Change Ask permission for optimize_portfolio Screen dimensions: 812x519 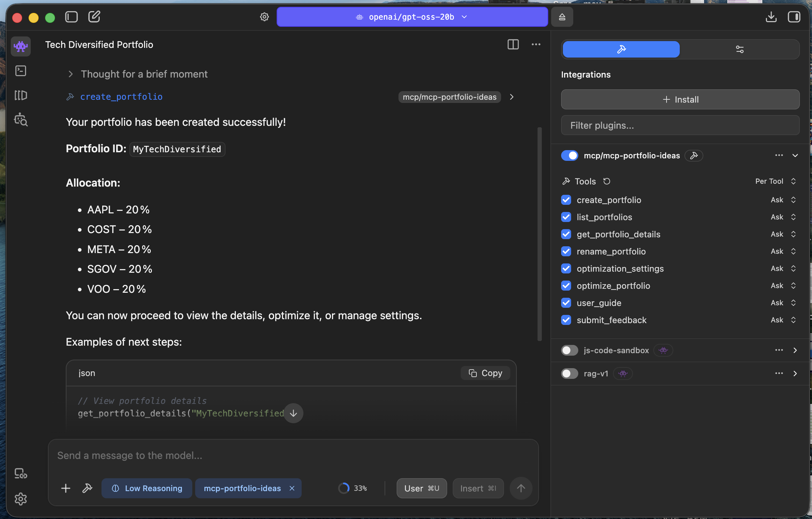(783, 286)
